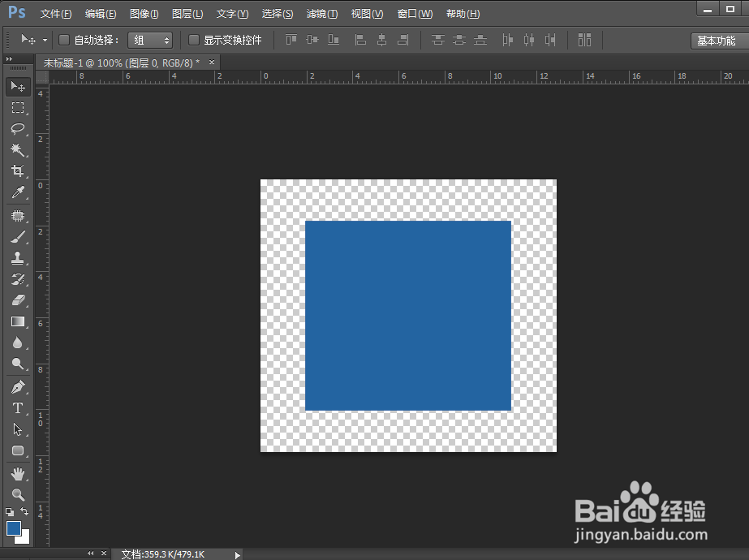Viewport: 749px width, 560px height.
Task: Open the 基本功能 workspace switcher
Action: (720, 41)
